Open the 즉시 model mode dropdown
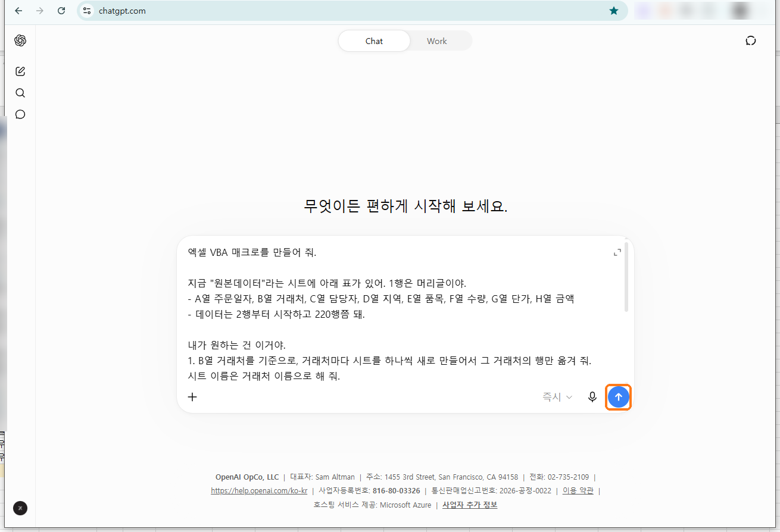This screenshot has width=780, height=532. tap(557, 397)
